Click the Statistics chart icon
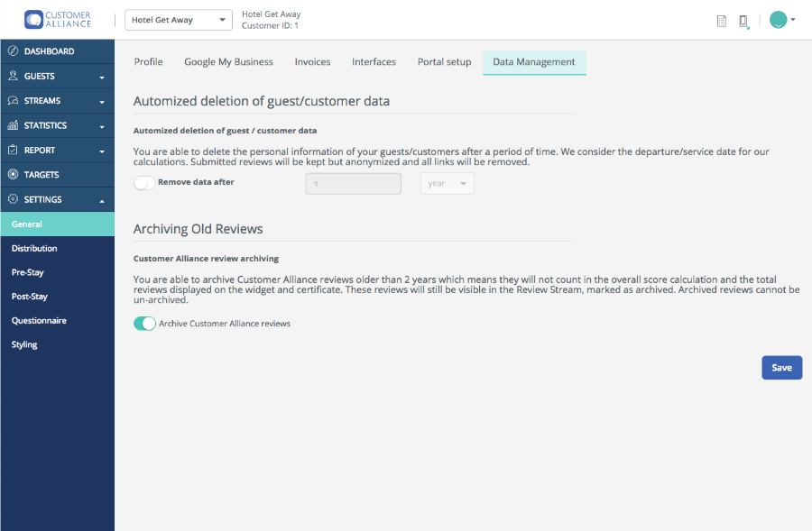Image resolution: width=812 pixels, height=531 pixels. tap(13, 124)
